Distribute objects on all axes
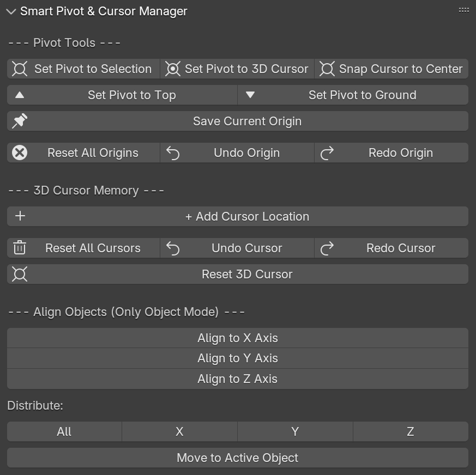Screen dimensions: 476x475 [64, 431]
